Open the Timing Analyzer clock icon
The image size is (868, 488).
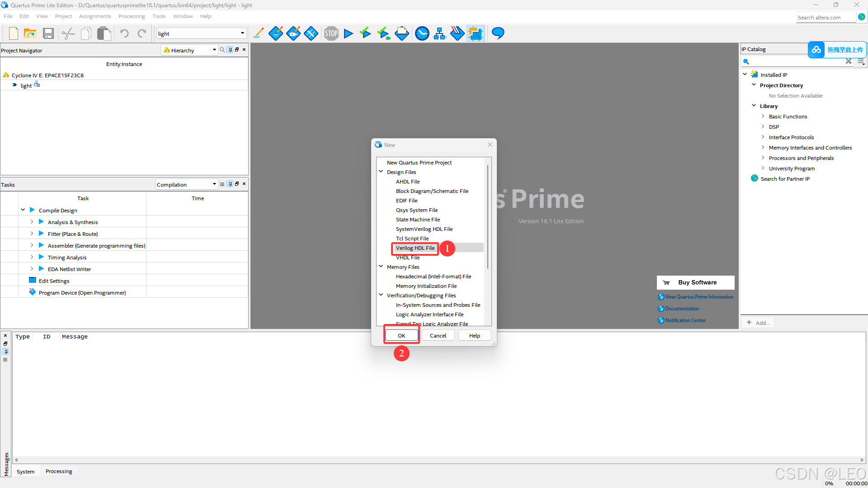click(422, 33)
